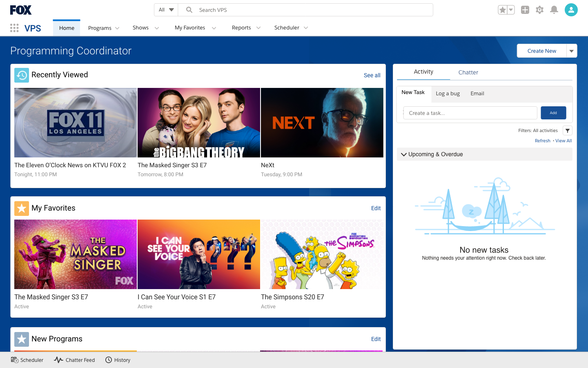Open the FOX 11 Los Angeles thumbnail

click(76, 123)
